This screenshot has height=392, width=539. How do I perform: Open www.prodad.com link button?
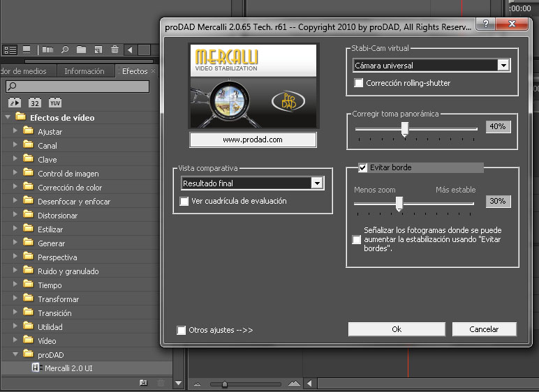[253, 140]
